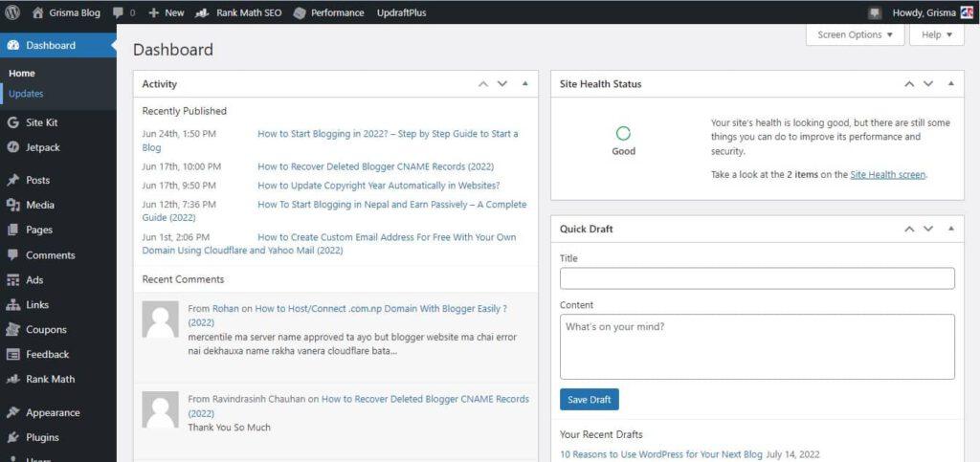This screenshot has height=462, width=980.
Task: Open How to Create Custom Email Address post
Action: (x=387, y=237)
